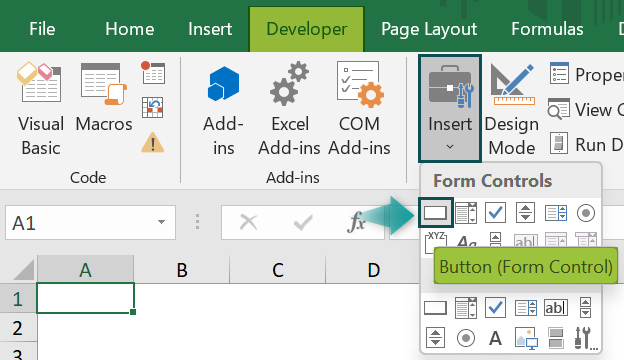
Task: Click View Code icon with magnifier
Action: point(559,109)
